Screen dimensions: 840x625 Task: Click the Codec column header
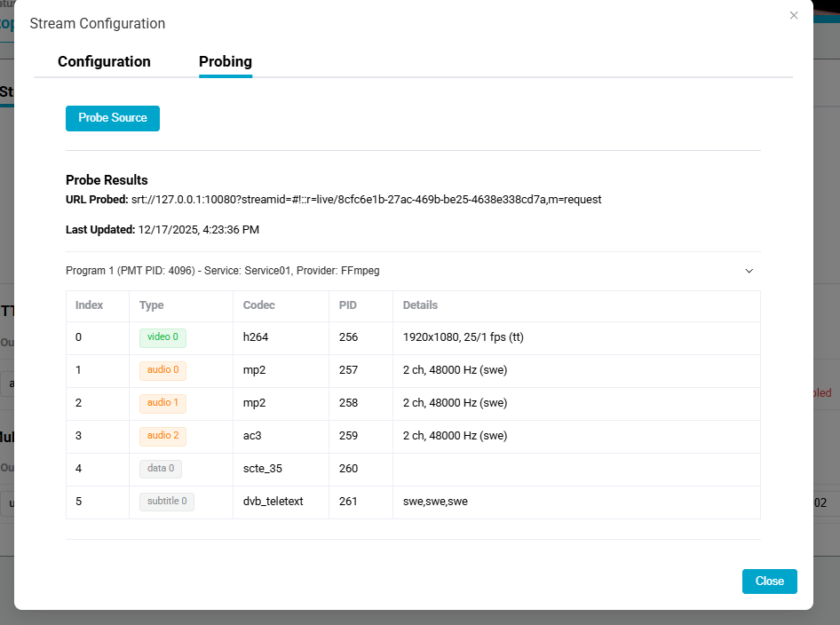point(259,305)
